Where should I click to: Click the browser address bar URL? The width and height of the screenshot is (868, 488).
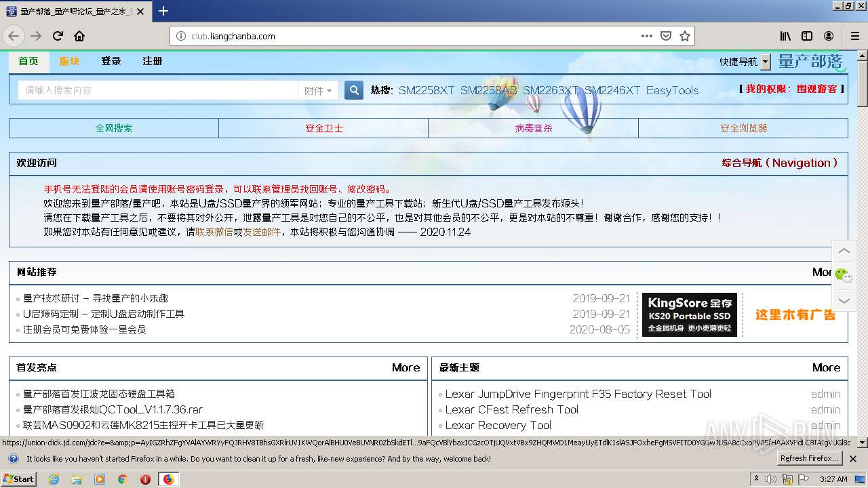tap(233, 36)
